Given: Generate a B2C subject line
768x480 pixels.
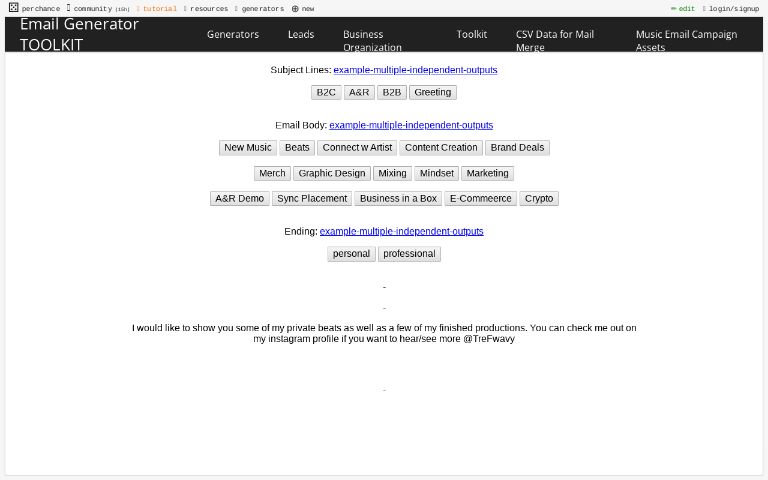Looking at the screenshot, I should (326, 92).
